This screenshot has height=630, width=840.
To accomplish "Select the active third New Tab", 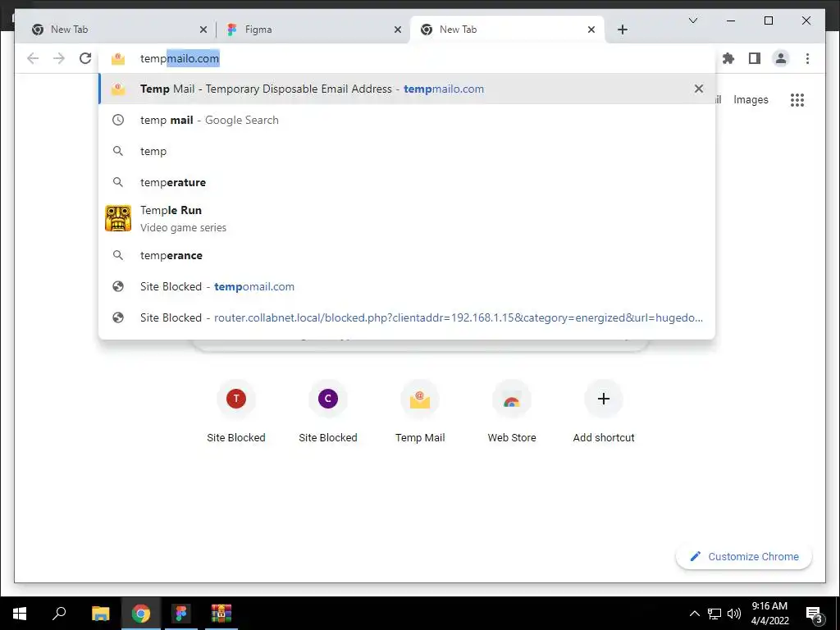I will pyautogui.click(x=507, y=30).
